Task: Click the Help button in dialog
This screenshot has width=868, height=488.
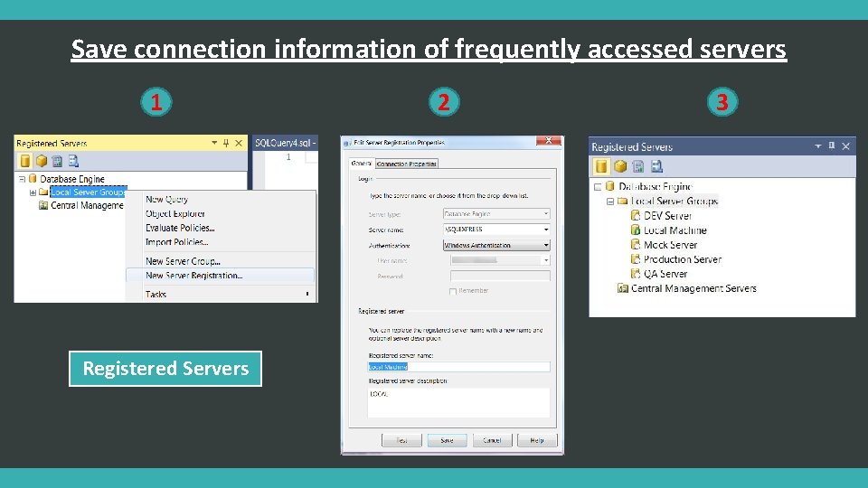Action: [537, 440]
